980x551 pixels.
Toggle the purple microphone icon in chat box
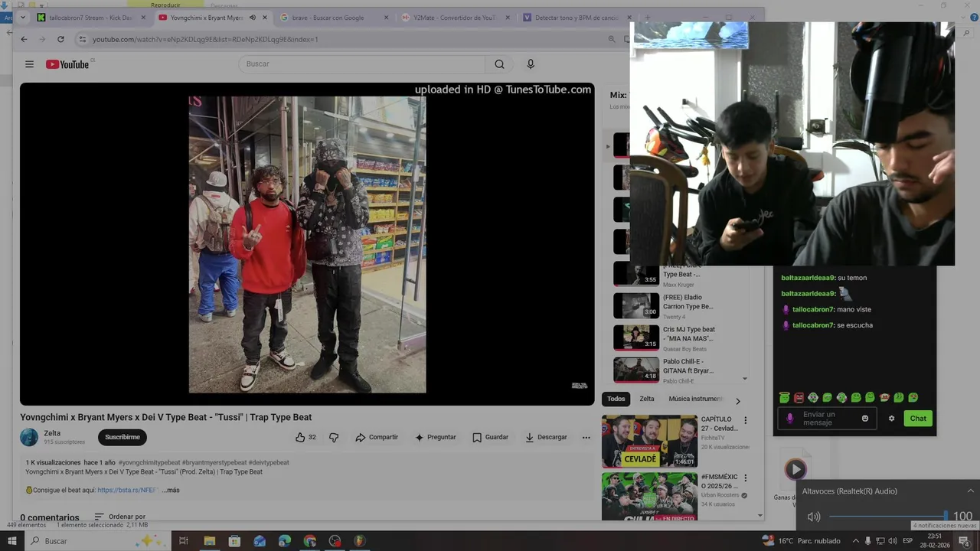[790, 419]
